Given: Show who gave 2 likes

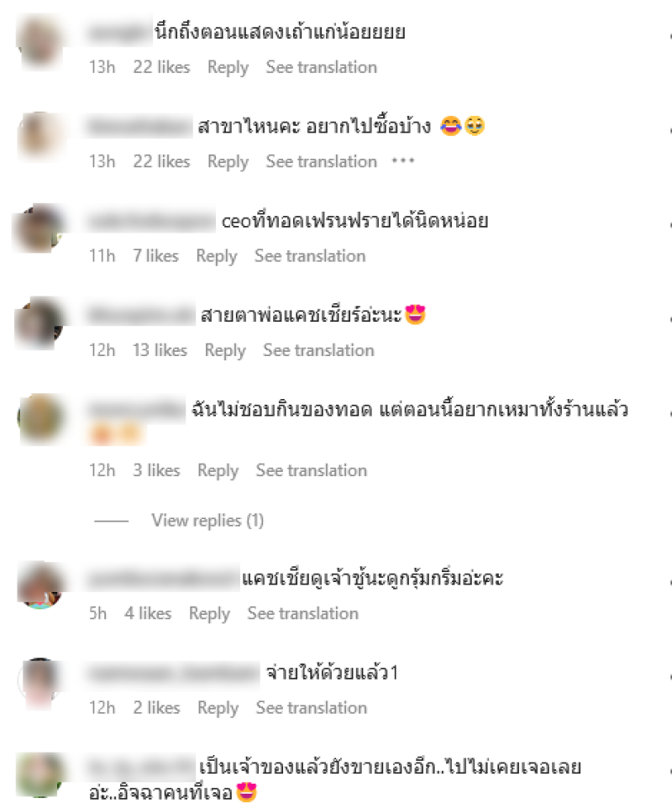Looking at the screenshot, I should (x=157, y=707).
